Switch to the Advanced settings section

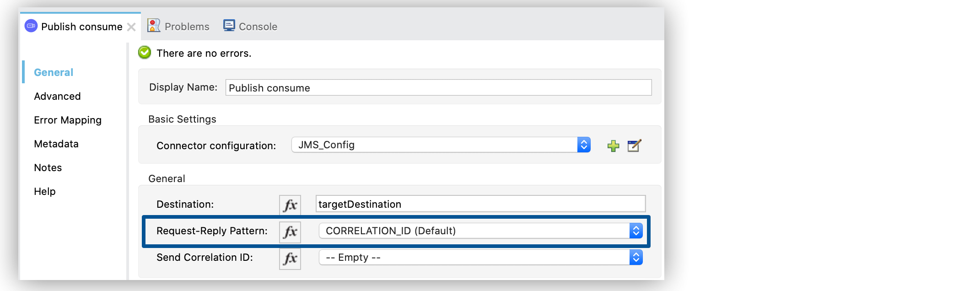(x=57, y=96)
